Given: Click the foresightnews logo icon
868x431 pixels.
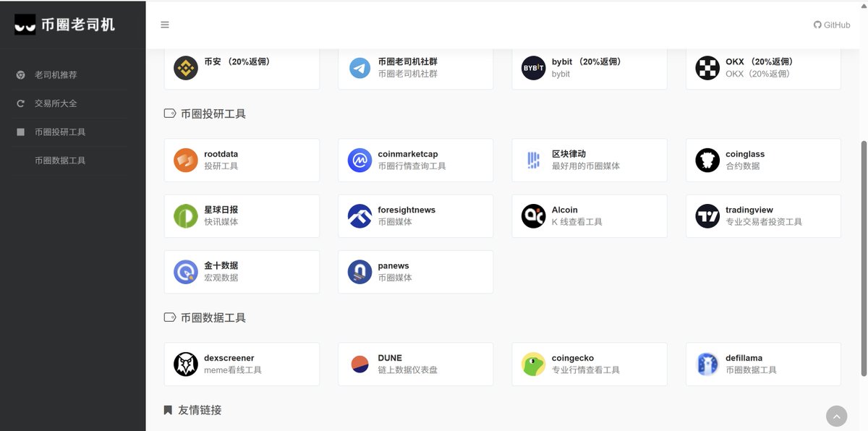Looking at the screenshot, I should click(x=359, y=215).
